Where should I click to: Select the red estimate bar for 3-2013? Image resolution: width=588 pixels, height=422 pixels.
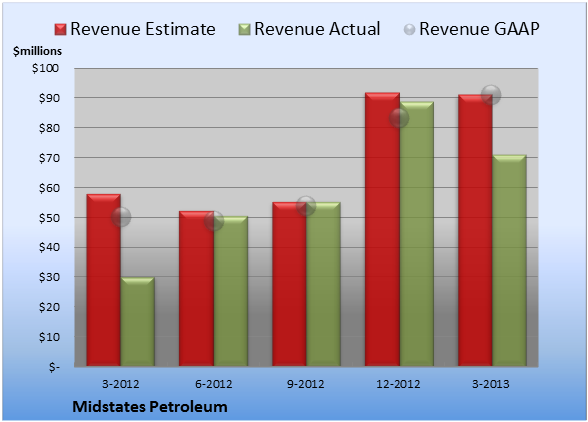pyautogui.click(x=475, y=230)
